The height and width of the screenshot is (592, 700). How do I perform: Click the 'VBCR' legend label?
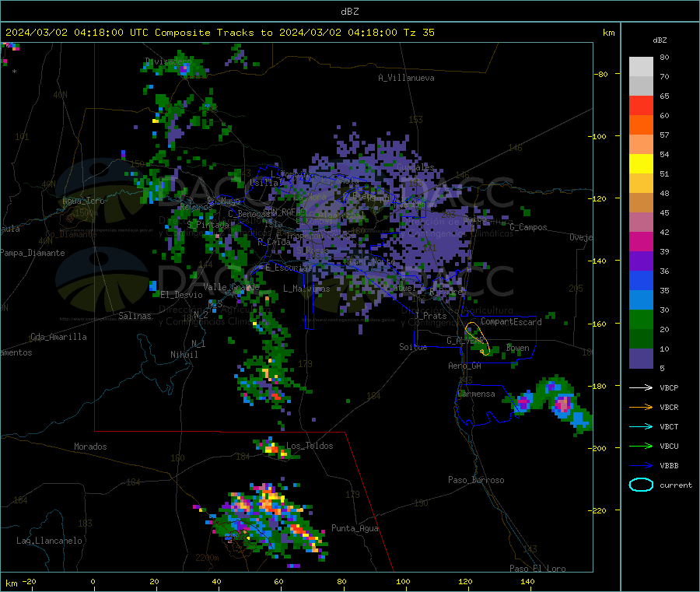tap(669, 407)
